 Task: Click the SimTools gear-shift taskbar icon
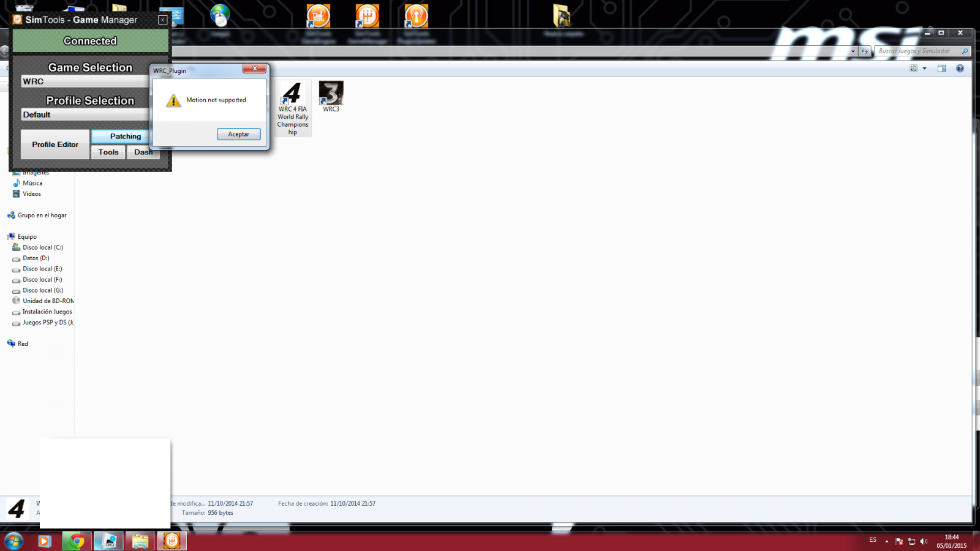(172, 541)
